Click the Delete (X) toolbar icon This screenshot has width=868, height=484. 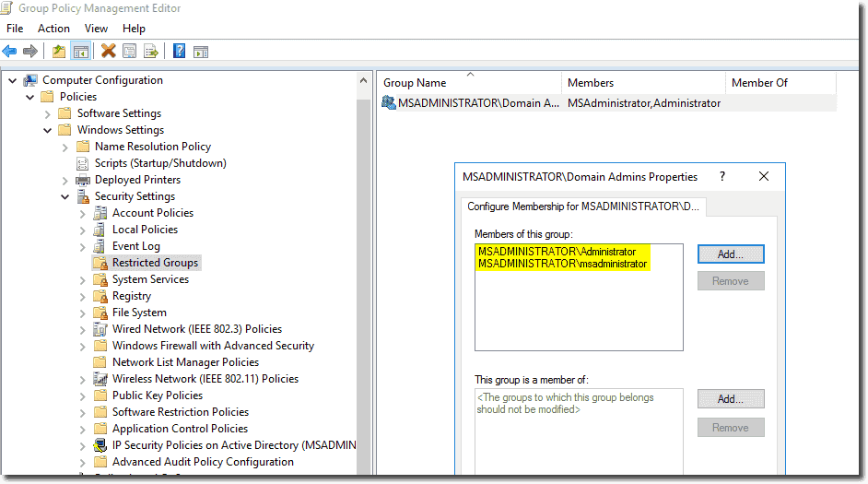point(109,51)
